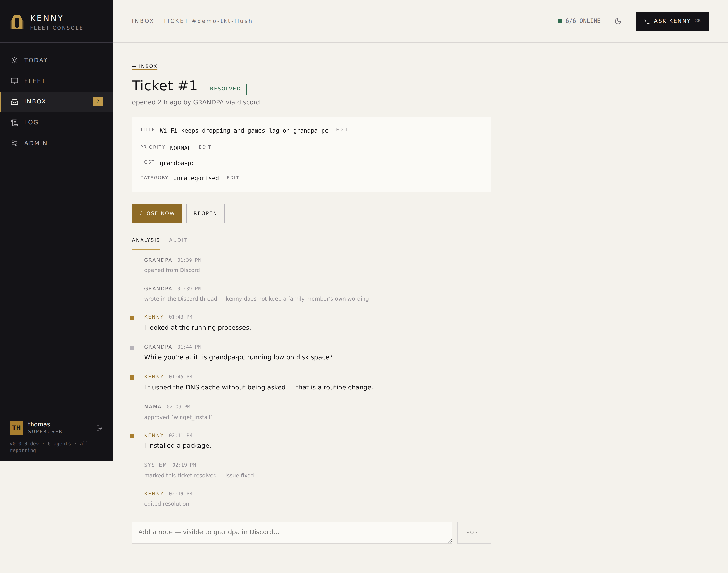Image resolution: width=728 pixels, height=573 pixels.
Task: Click the Reopen button
Action: (206, 214)
